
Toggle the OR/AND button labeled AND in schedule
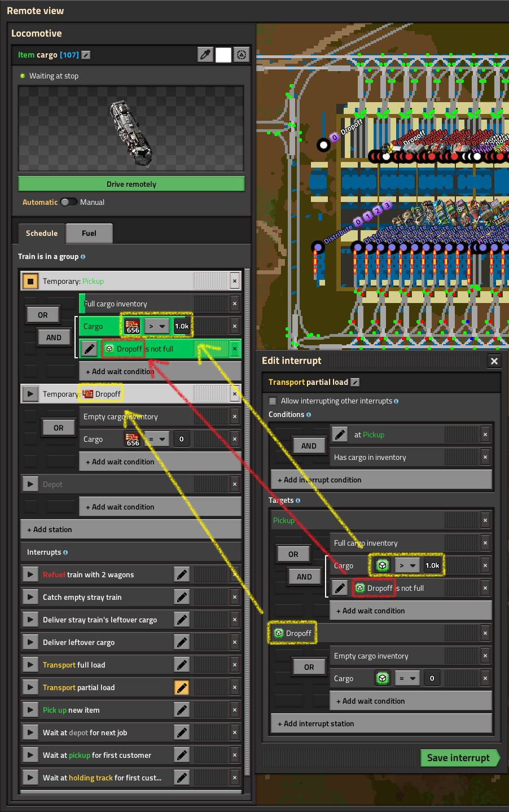click(54, 337)
